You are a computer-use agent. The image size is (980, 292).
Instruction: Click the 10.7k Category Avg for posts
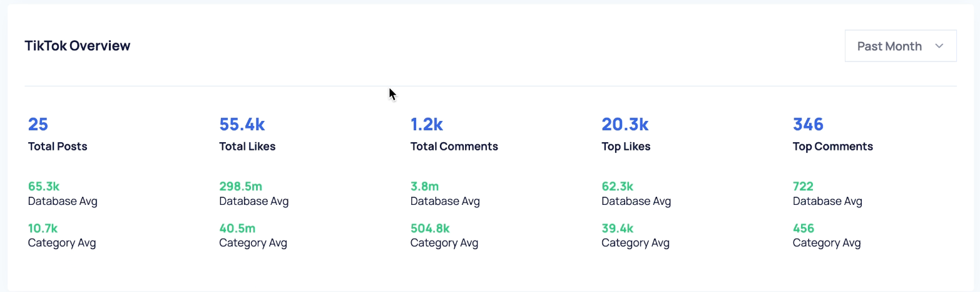(x=43, y=228)
